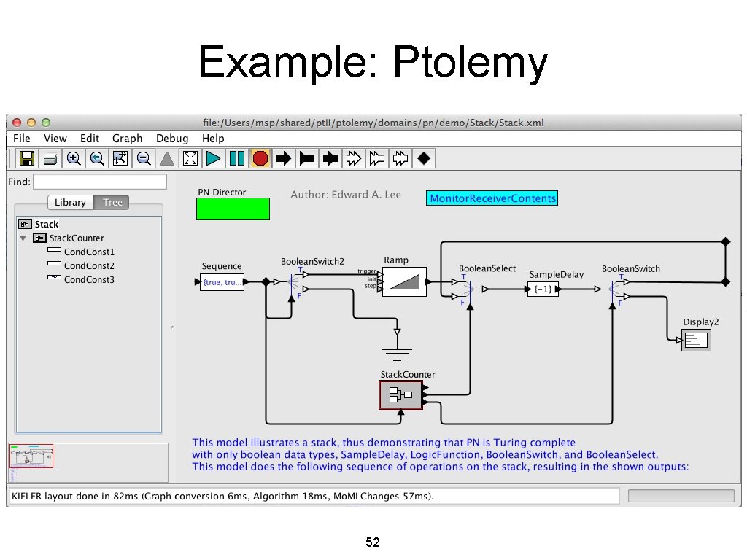
Task: Click the gray triangle up-level icon
Action: [167, 158]
